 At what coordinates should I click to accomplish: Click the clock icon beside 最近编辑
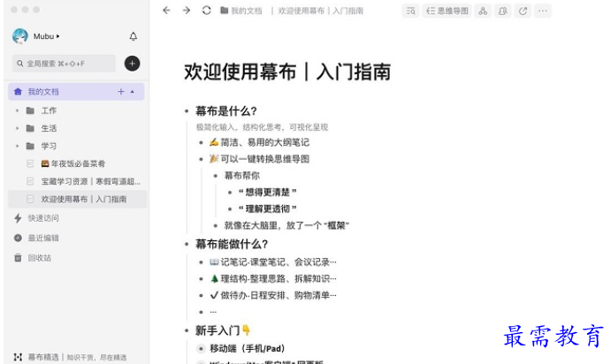pyautogui.click(x=18, y=238)
